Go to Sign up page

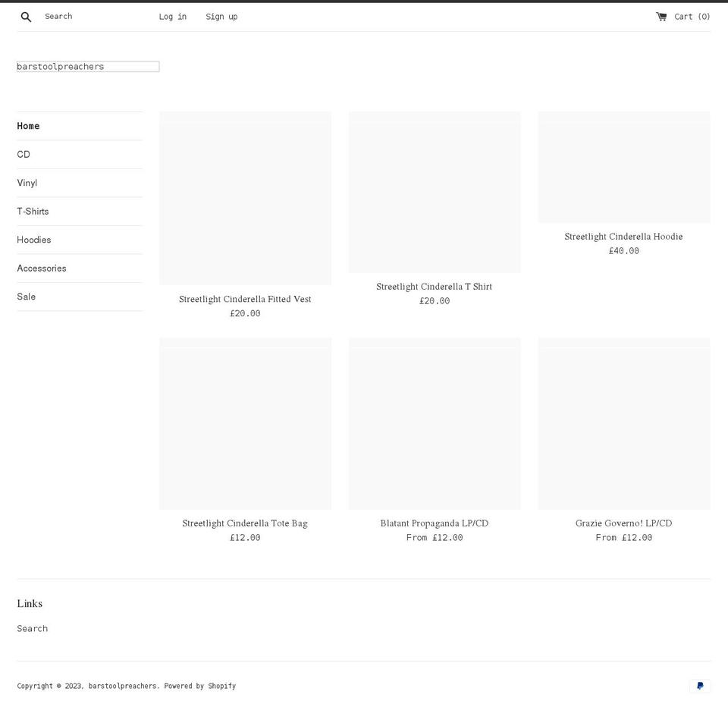point(221,17)
